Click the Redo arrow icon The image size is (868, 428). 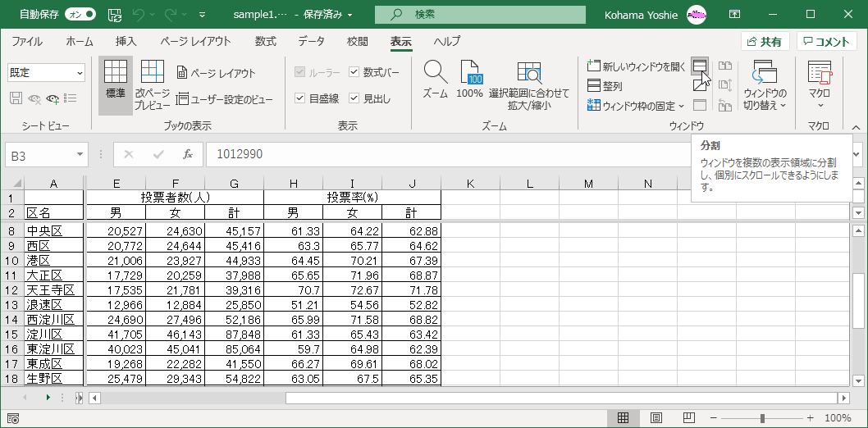pos(171,15)
